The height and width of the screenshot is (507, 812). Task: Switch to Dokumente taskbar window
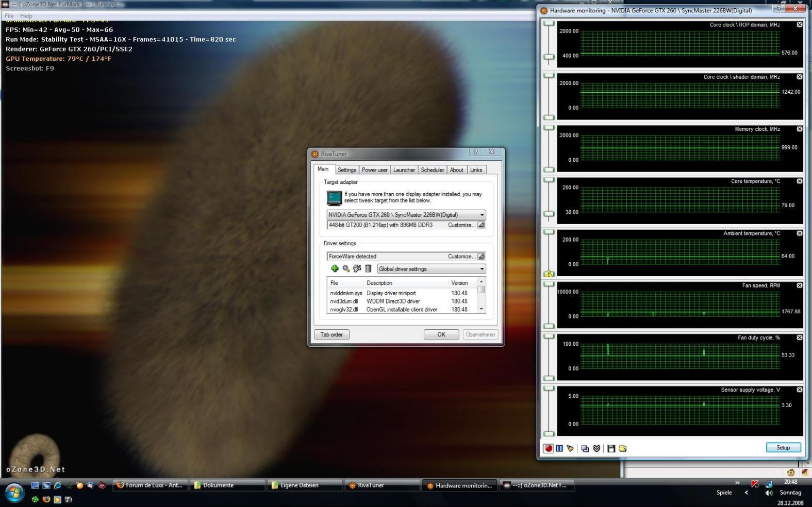pos(228,485)
